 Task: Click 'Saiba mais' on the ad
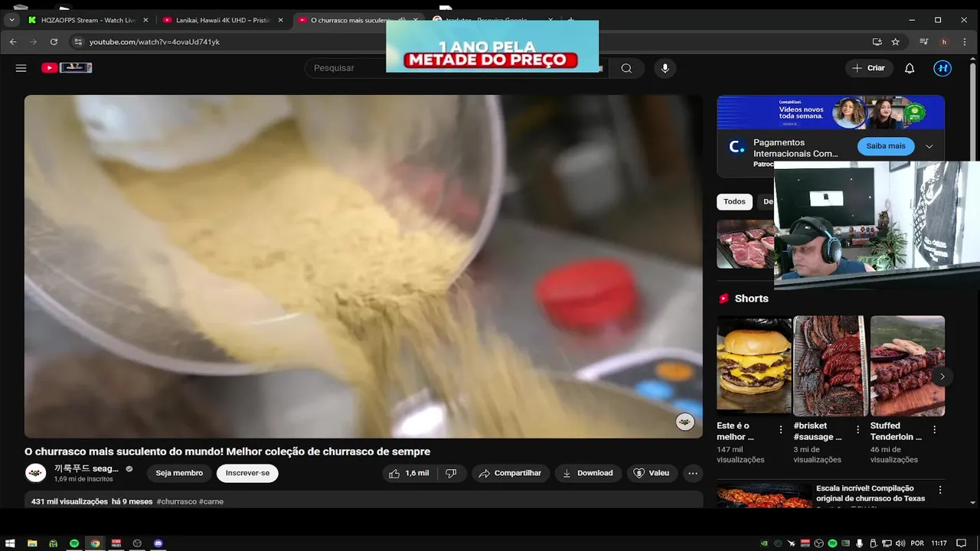pos(886,145)
